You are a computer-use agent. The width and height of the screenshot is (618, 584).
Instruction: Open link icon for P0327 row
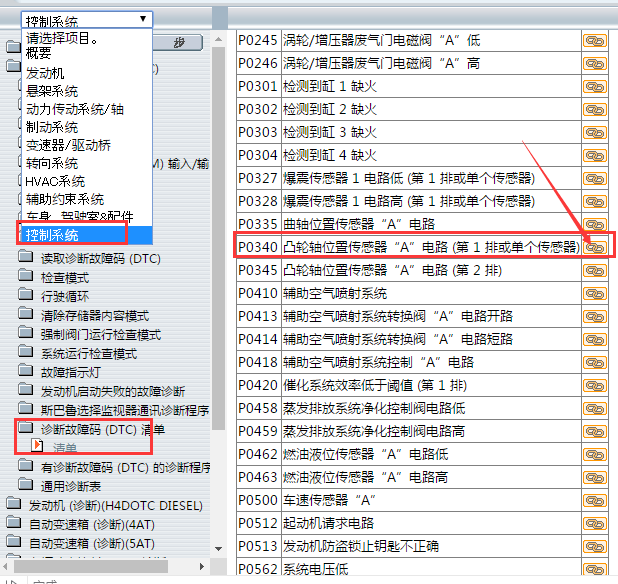click(595, 179)
